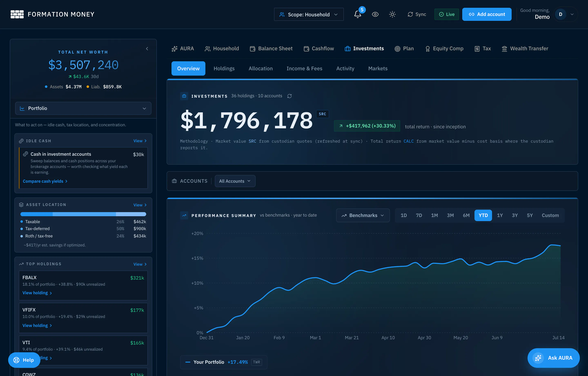Viewport: 588px width, 376px height.
Task: Open the Cashflow tab
Action: pos(319,49)
